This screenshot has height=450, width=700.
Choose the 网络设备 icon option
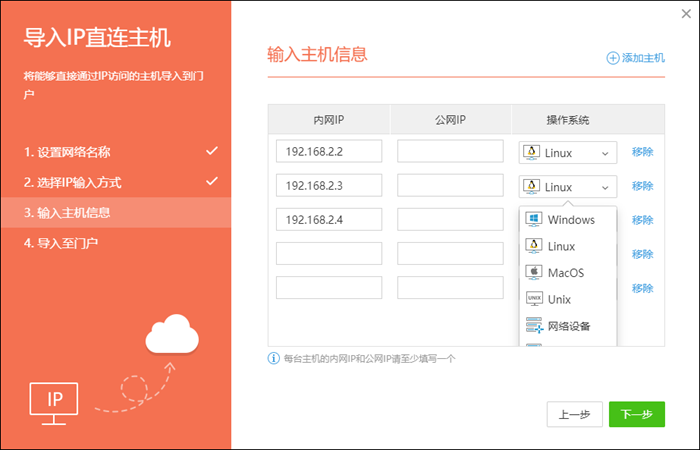[534, 326]
